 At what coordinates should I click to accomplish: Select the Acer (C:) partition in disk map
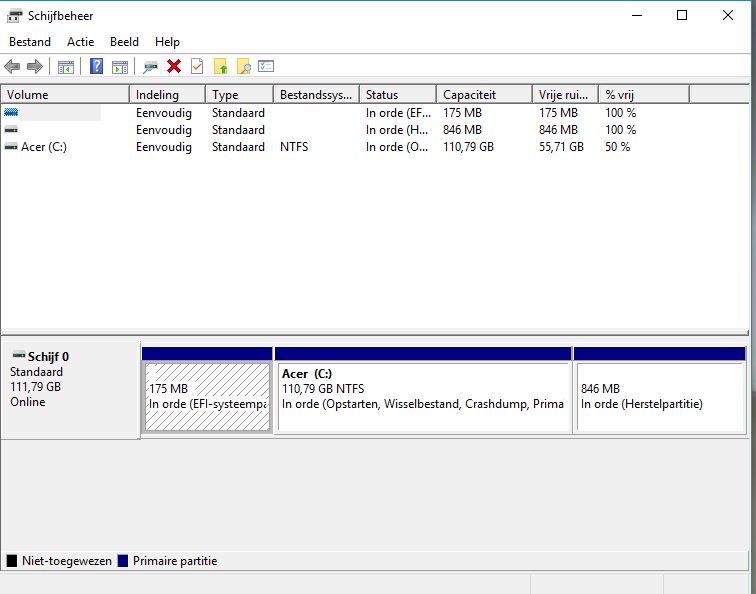pyautogui.click(x=422, y=396)
